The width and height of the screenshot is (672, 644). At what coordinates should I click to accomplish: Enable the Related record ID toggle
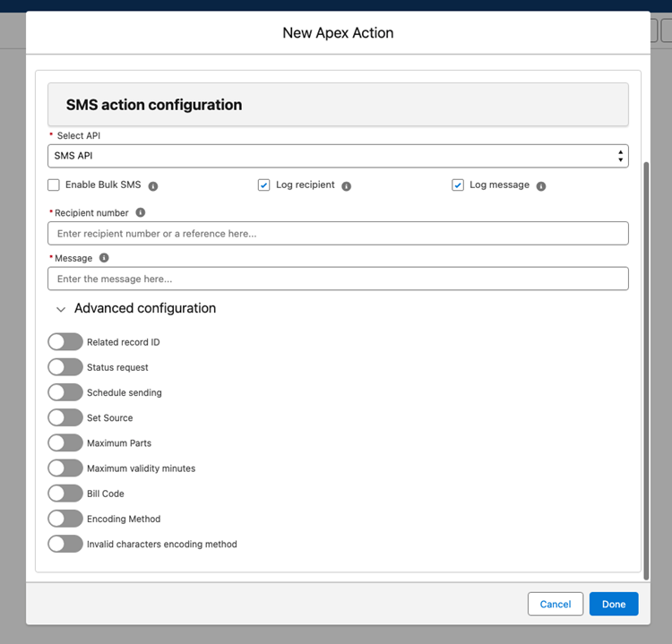[x=65, y=342]
